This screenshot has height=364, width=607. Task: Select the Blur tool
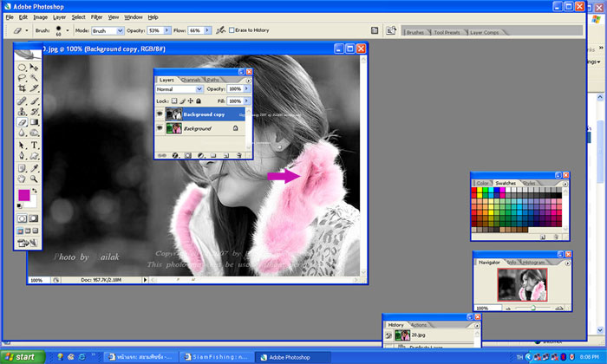pyautogui.click(x=22, y=133)
